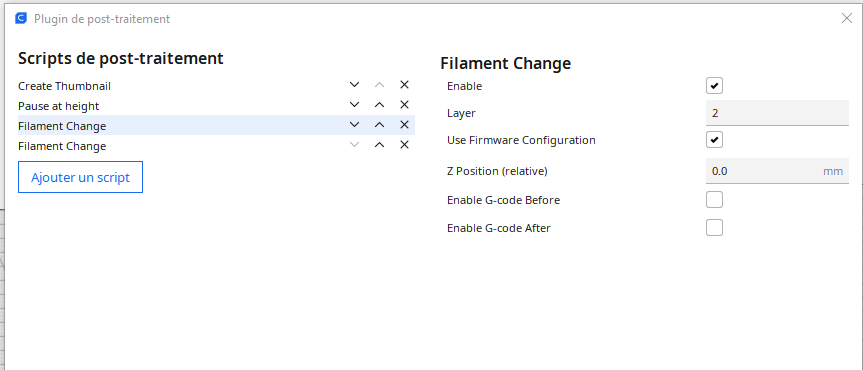Check the Enable G-code After box

point(714,227)
